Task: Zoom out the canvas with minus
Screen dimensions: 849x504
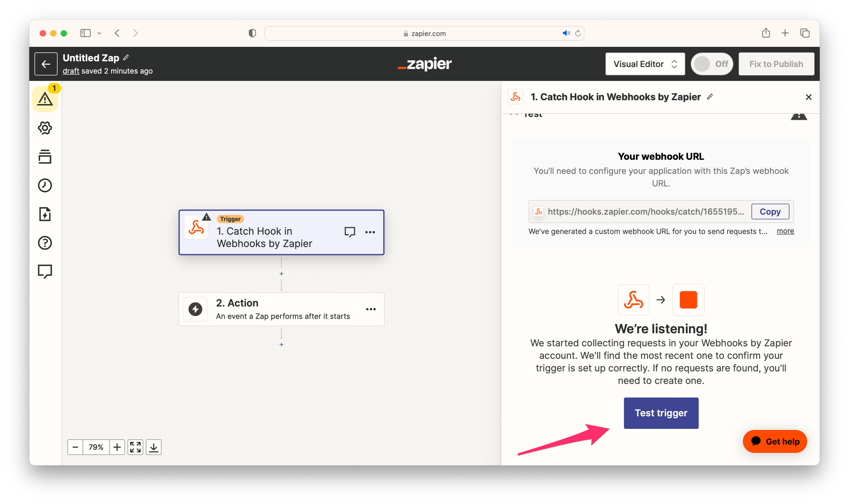Action: (75, 447)
